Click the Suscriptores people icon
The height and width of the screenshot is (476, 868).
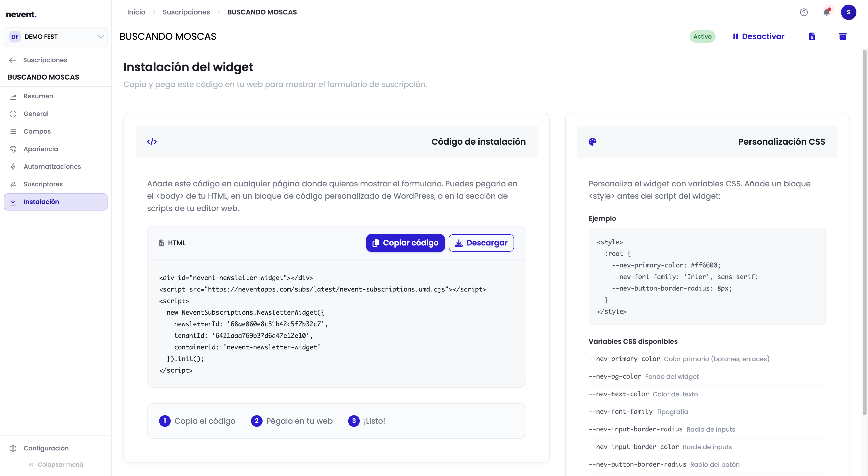(13, 184)
